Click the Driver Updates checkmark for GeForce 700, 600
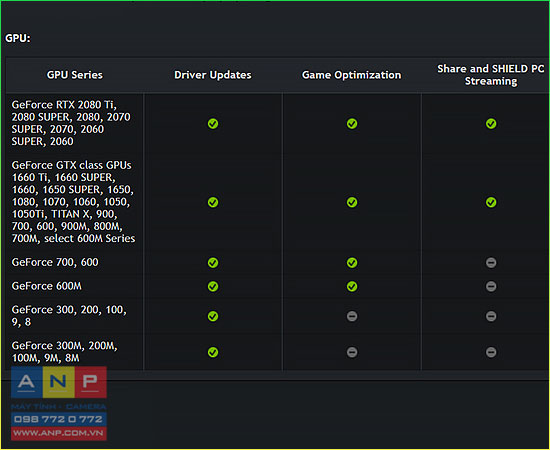The width and height of the screenshot is (550, 450). [x=213, y=262]
